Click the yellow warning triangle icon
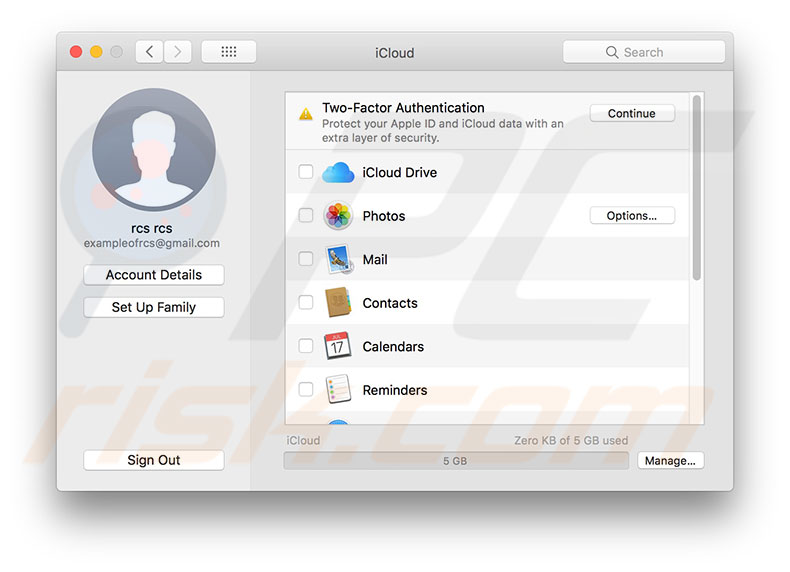Image resolution: width=790 pixels, height=572 pixels. coord(305,114)
